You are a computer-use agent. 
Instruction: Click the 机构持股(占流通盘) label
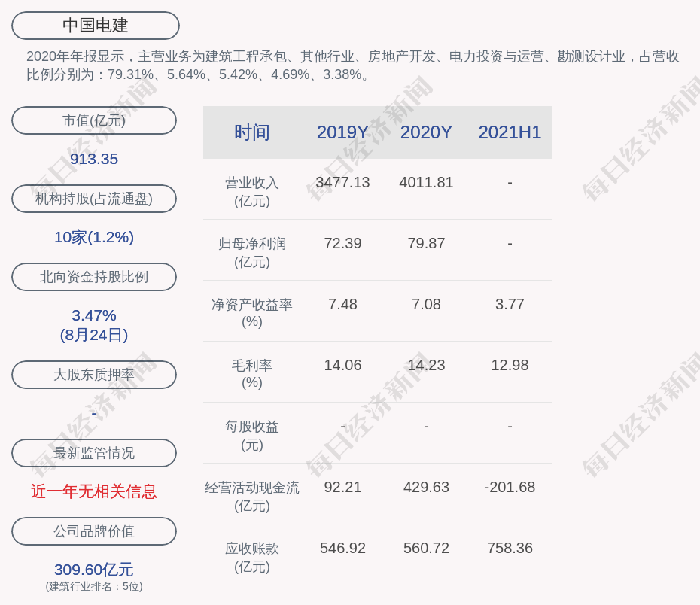[94, 199]
